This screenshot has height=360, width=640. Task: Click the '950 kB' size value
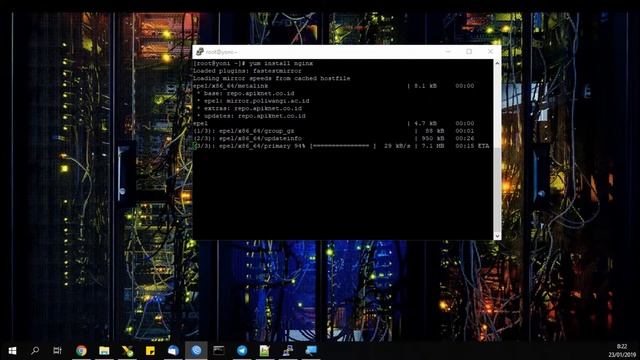pos(433,138)
